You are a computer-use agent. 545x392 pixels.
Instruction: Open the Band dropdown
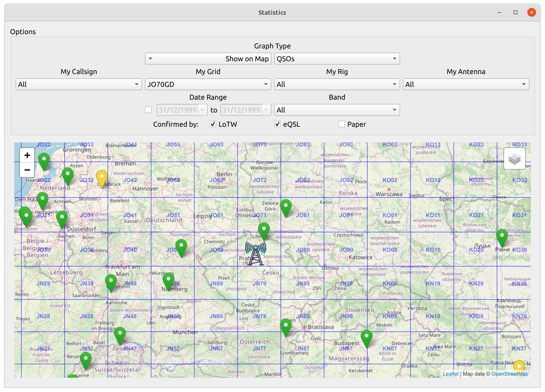pyautogui.click(x=337, y=110)
